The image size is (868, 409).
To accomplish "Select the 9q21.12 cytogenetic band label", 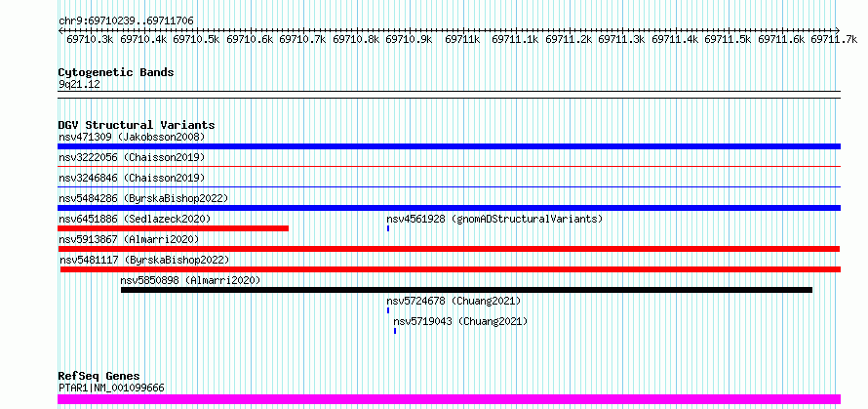I will [79, 84].
